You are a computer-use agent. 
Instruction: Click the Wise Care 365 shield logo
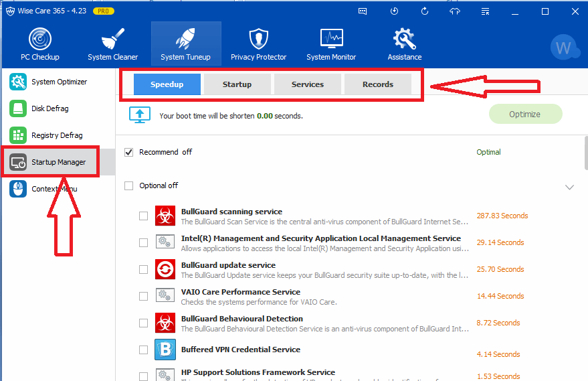(10, 11)
